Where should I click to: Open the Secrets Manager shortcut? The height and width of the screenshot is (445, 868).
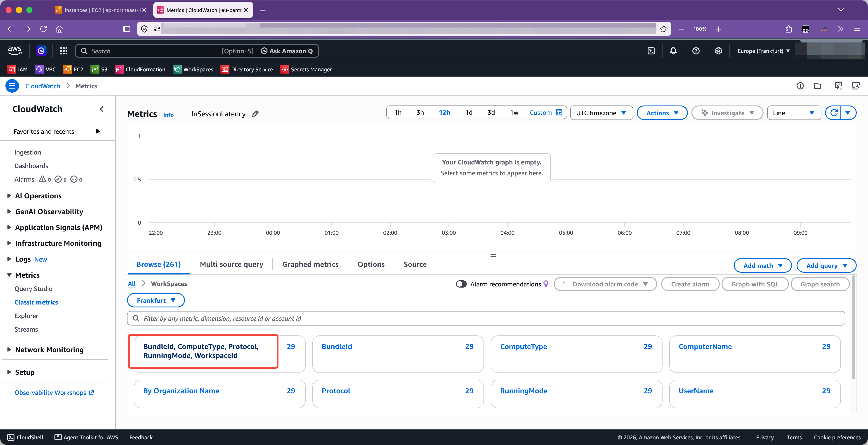click(306, 69)
